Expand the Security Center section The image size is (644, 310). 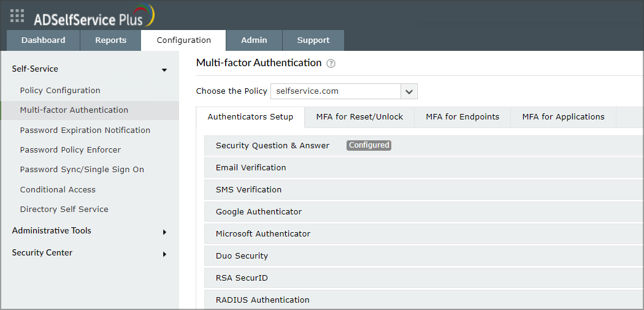(164, 254)
